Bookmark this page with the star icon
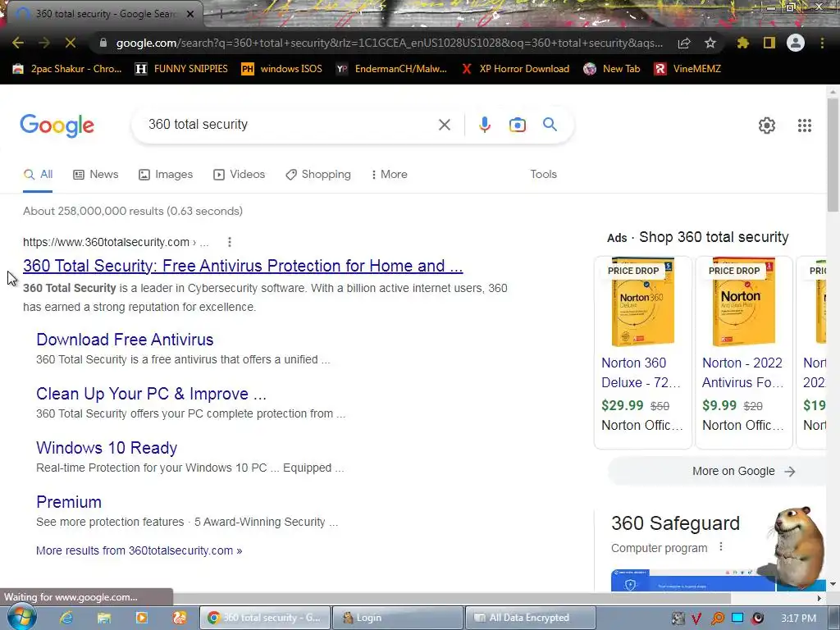 (710, 43)
